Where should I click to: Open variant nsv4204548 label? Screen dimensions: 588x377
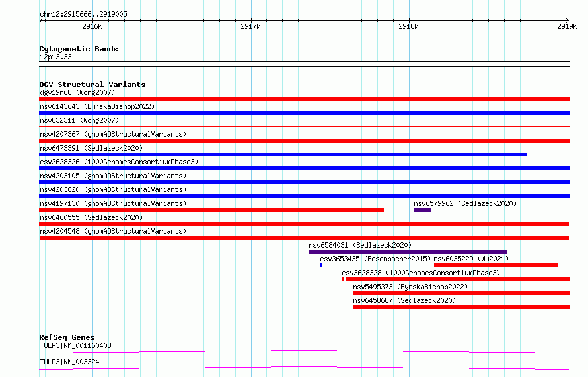(x=113, y=231)
